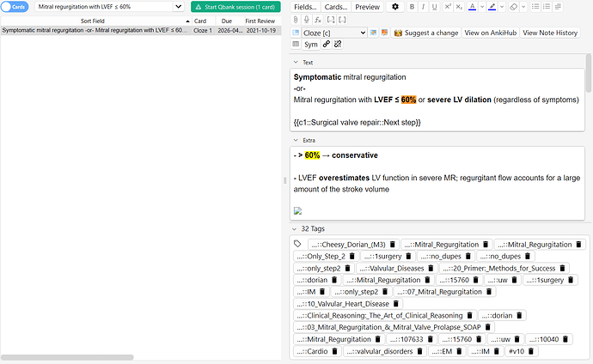This screenshot has height=364, width=593.
Task: Sort by the Due column header
Action: coord(226,20)
